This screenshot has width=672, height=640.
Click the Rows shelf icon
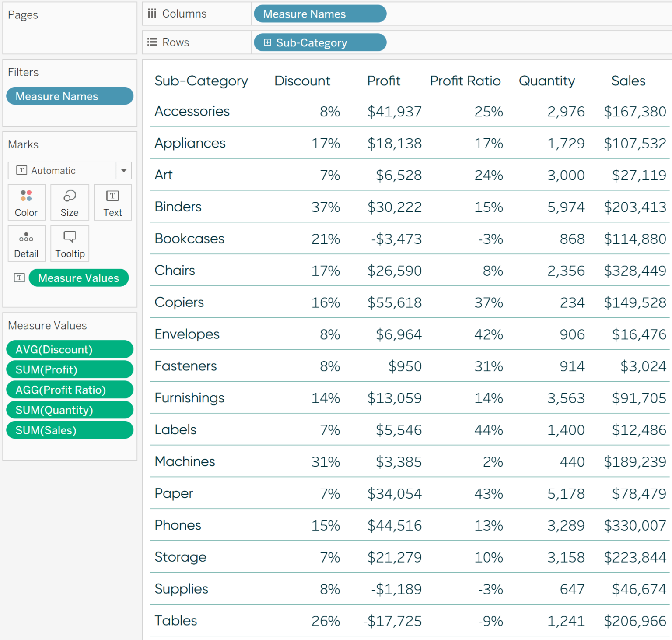[152, 42]
